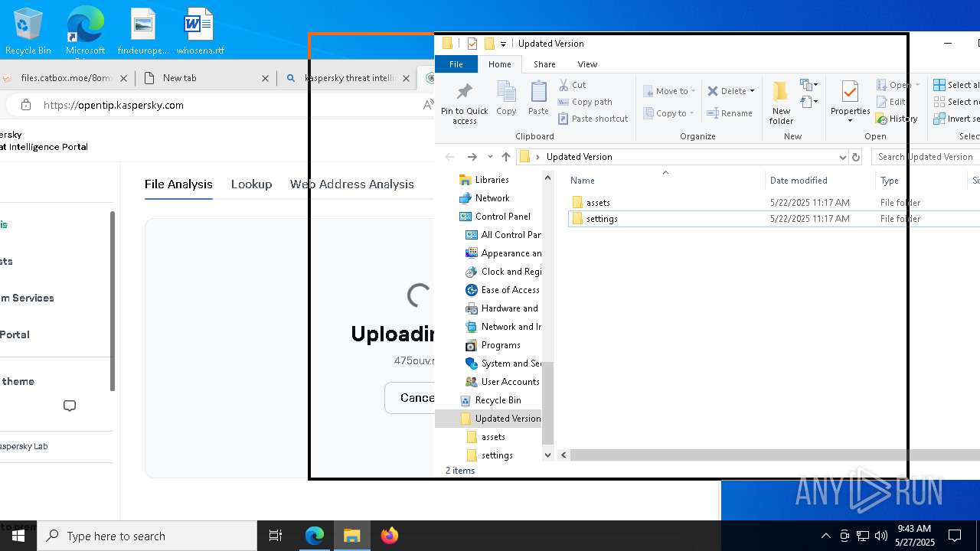Image resolution: width=980 pixels, height=551 pixels.
Task: Click the Refresh button in Explorer
Action: click(856, 157)
